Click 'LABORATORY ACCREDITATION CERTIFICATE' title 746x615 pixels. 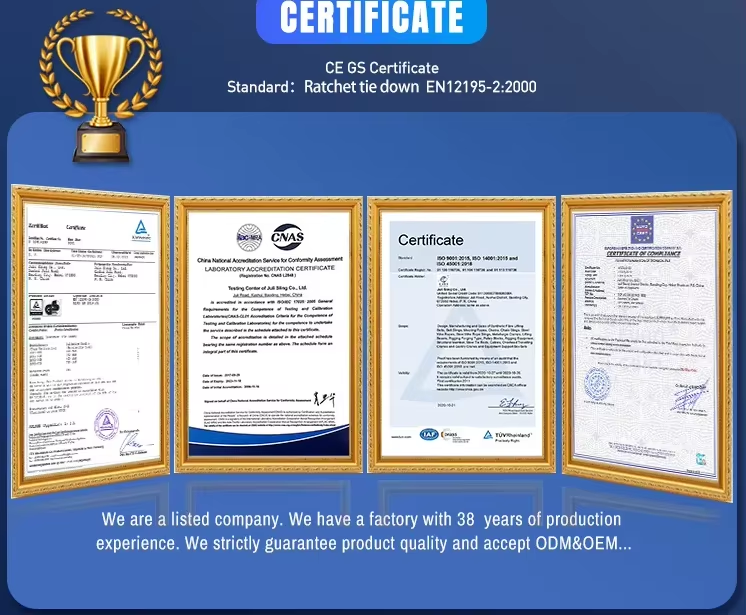pyautogui.click(x=270, y=269)
